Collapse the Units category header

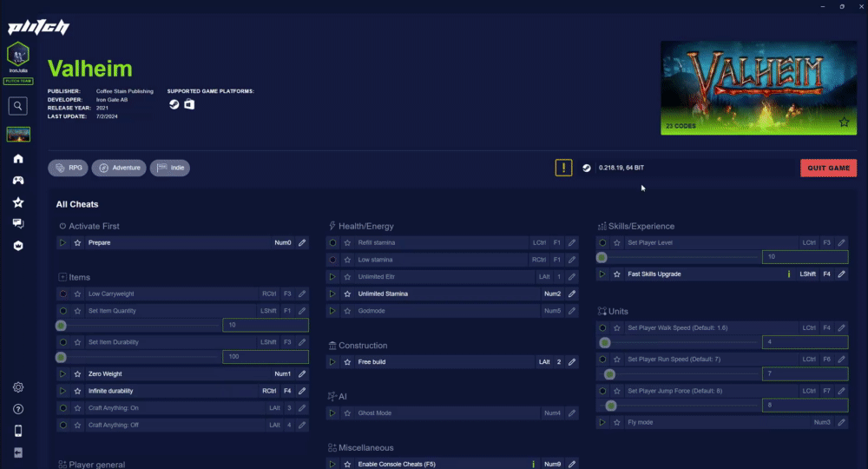click(x=613, y=311)
